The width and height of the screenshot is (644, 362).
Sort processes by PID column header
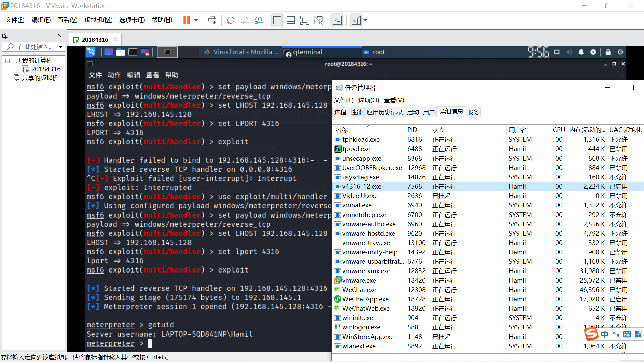pos(412,130)
